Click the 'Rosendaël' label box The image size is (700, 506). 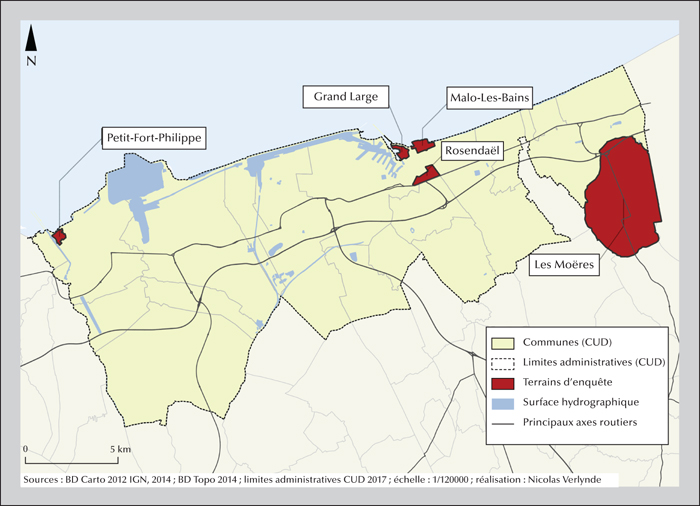coord(472,151)
